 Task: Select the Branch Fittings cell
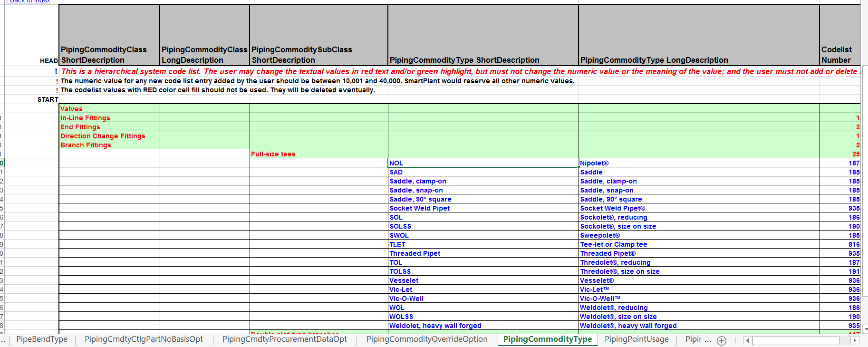click(109, 145)
